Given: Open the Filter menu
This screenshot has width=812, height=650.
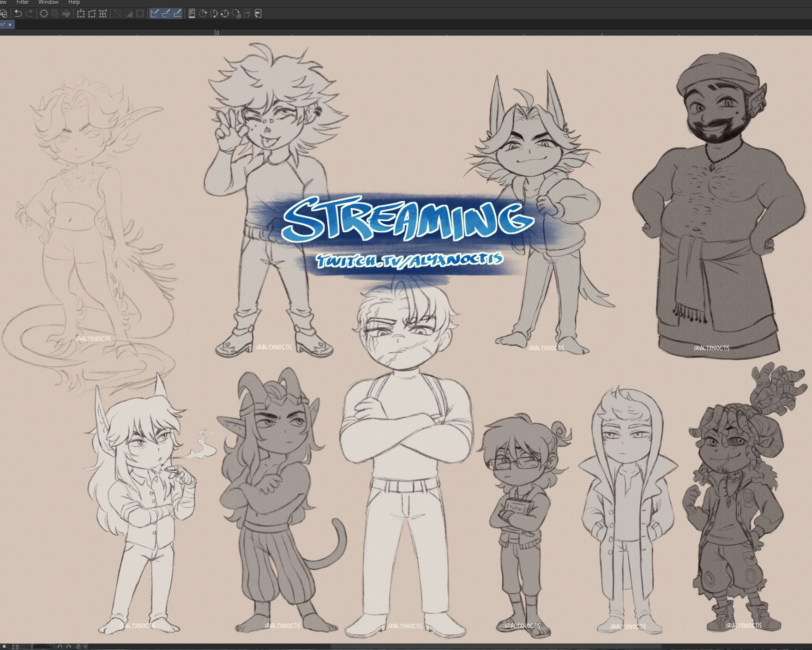Looking at the screenshot, I should click(23, 2).
